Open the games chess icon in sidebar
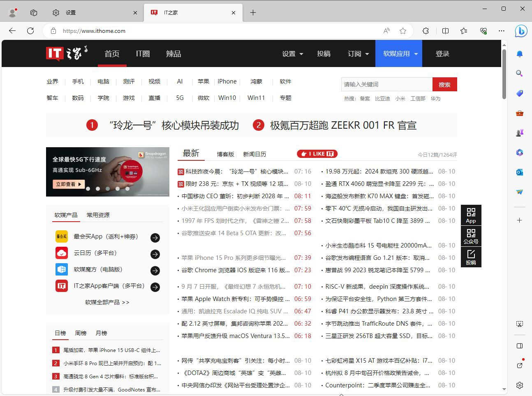Screen dimensions: 532x396 tap(520, 133)
